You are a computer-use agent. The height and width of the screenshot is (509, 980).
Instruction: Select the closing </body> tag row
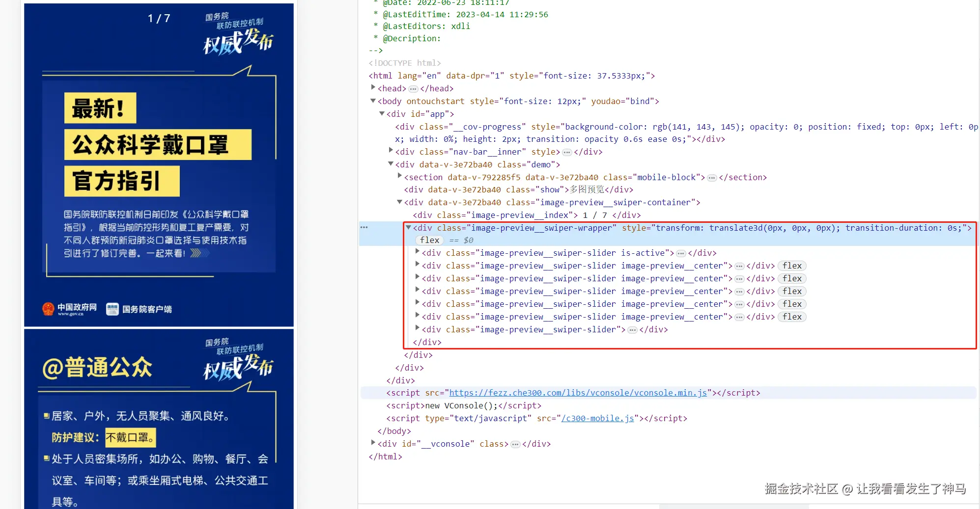tap(394, 431)
